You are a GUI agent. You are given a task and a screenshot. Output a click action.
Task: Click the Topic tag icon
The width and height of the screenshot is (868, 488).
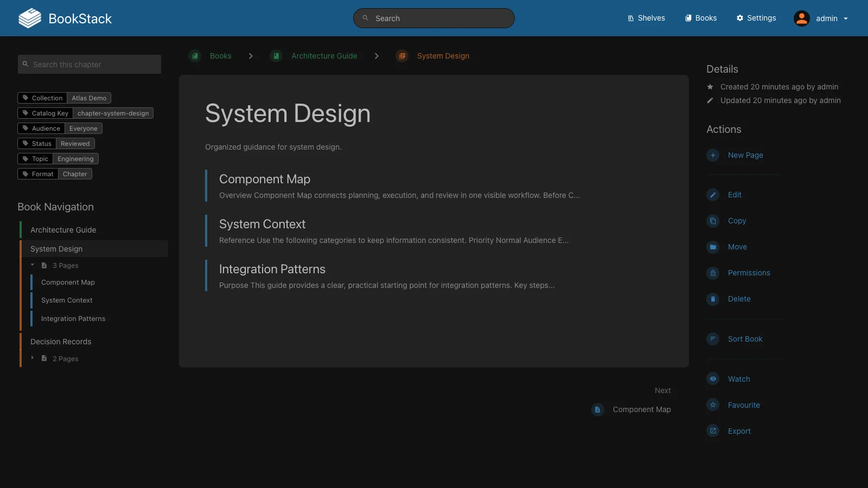(25, 159)
